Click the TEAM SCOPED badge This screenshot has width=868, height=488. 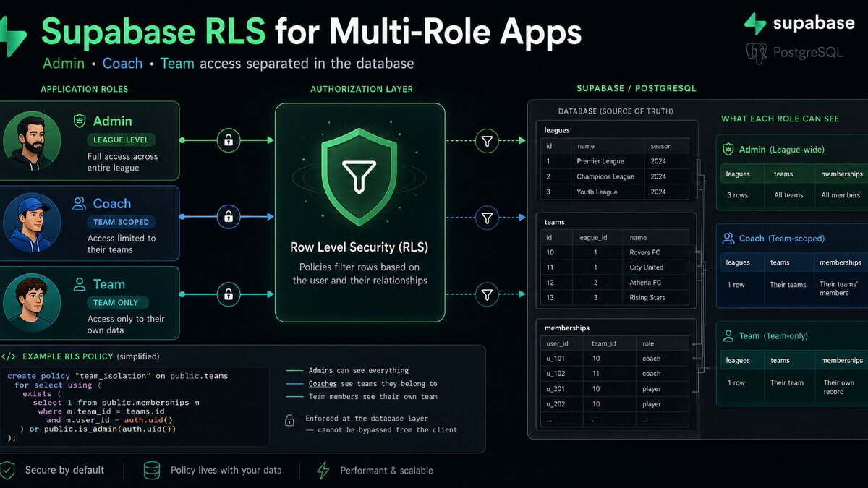121,222
